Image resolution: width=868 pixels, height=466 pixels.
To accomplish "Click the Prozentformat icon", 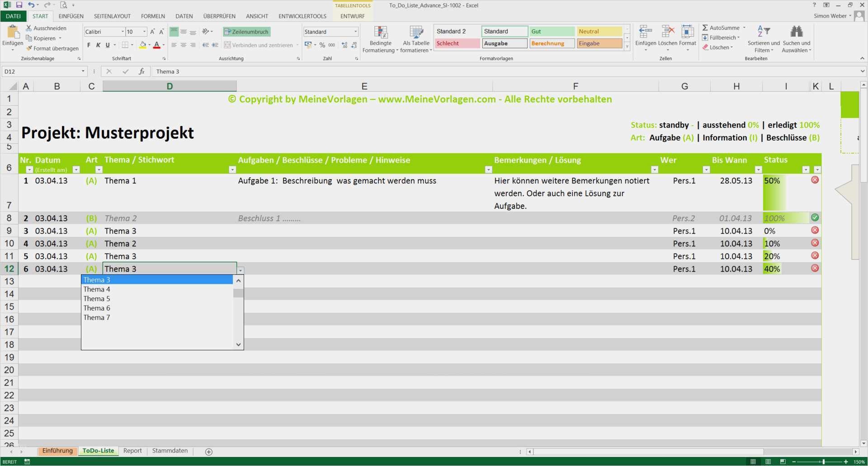I will point(322,45).
